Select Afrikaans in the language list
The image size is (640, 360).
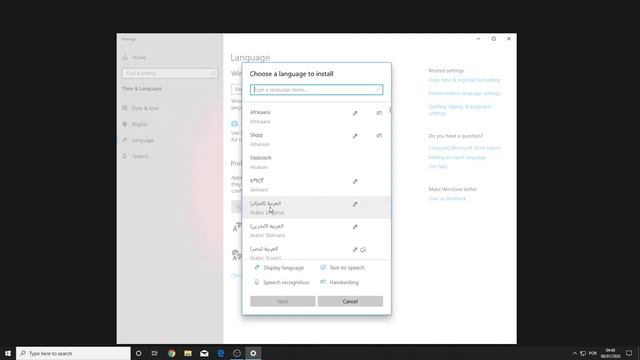pyautogui.click(x=316, y=117)
